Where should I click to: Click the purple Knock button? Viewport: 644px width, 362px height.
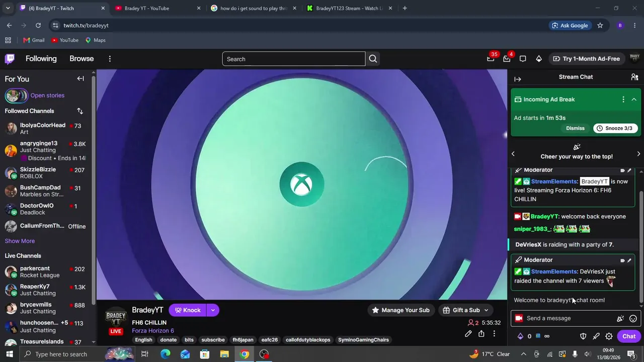[188, 310]
